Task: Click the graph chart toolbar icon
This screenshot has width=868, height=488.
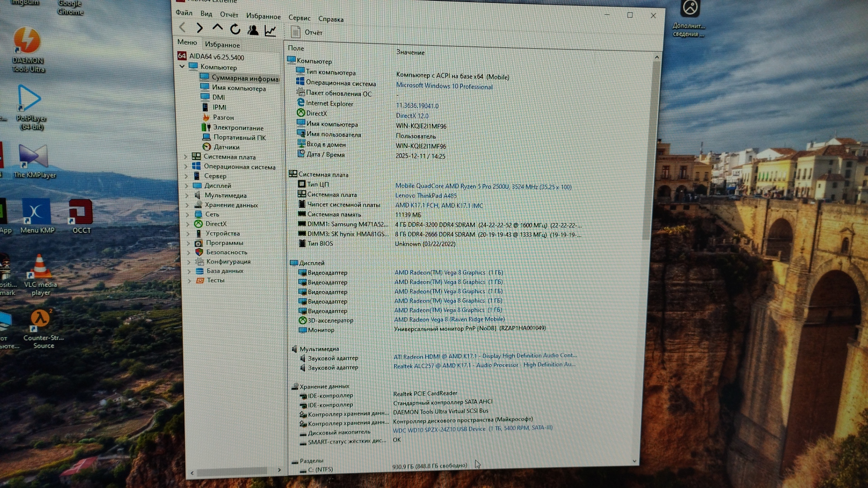Action: point(270,31)
